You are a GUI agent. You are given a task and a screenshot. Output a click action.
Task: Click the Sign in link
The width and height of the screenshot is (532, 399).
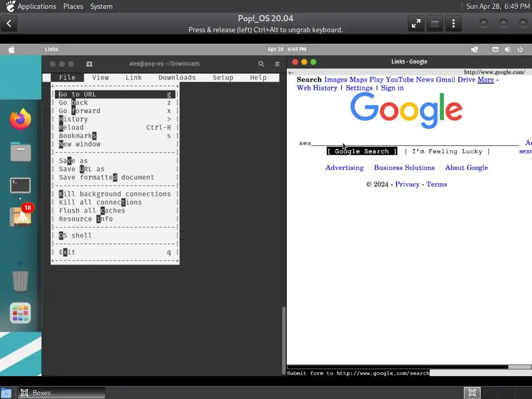point(392,88)
